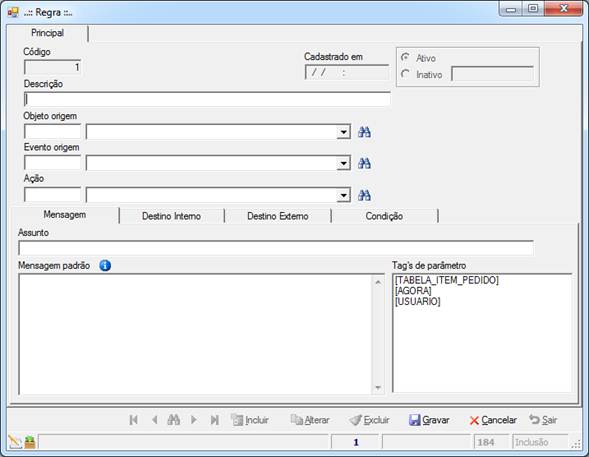
Task: Click the pencil icon in status bar
Action: click(15, 442)
